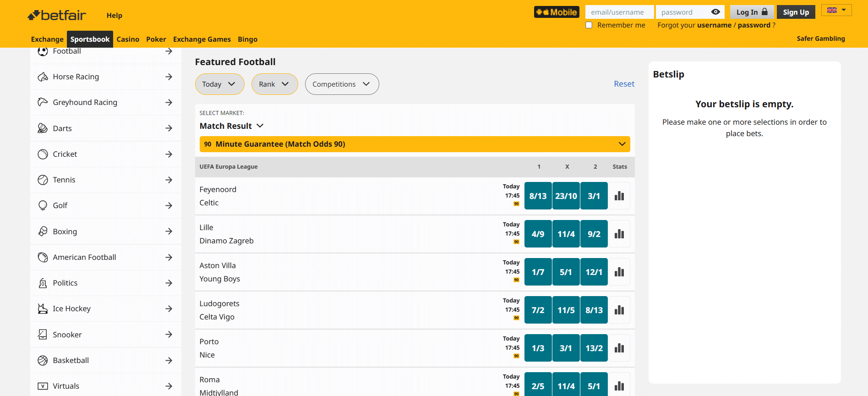The width and height of the screenshot is (868, 396).
Task: Select the Snooker icon
Action: [43, 335]
